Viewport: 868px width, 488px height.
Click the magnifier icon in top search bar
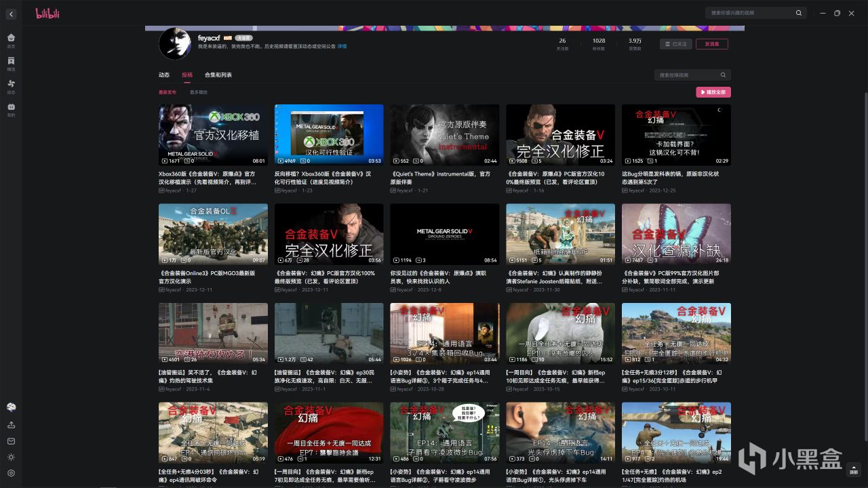pos(800,13)
